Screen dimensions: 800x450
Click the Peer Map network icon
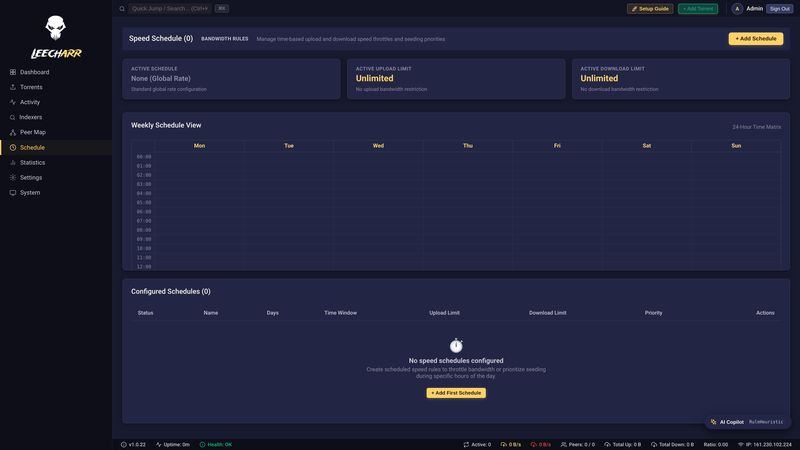(x=13, y=132)
